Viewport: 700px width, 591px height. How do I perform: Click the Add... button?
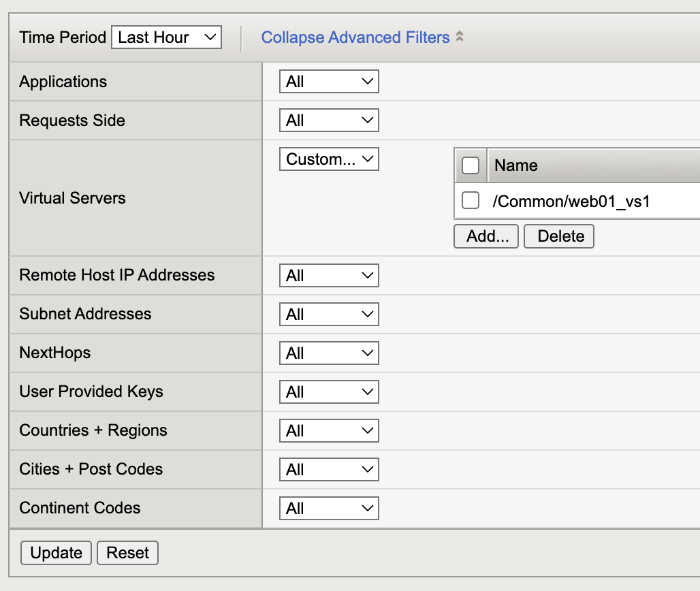point(486,236)
